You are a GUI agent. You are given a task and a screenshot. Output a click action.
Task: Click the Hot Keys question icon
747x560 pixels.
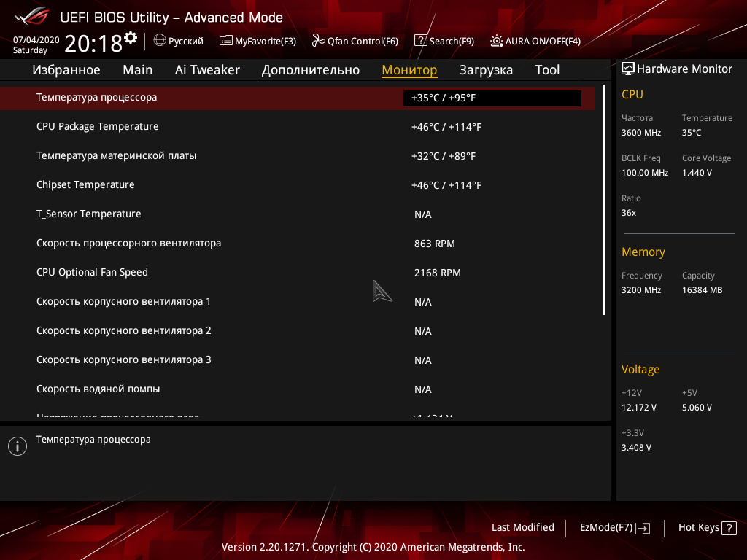pyautogui.click(x=729, y=528)
